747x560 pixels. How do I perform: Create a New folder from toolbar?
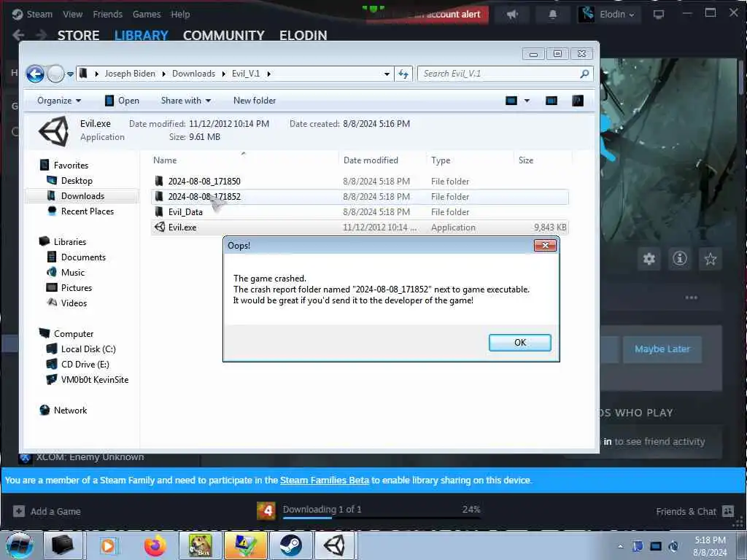pos(255,101)
